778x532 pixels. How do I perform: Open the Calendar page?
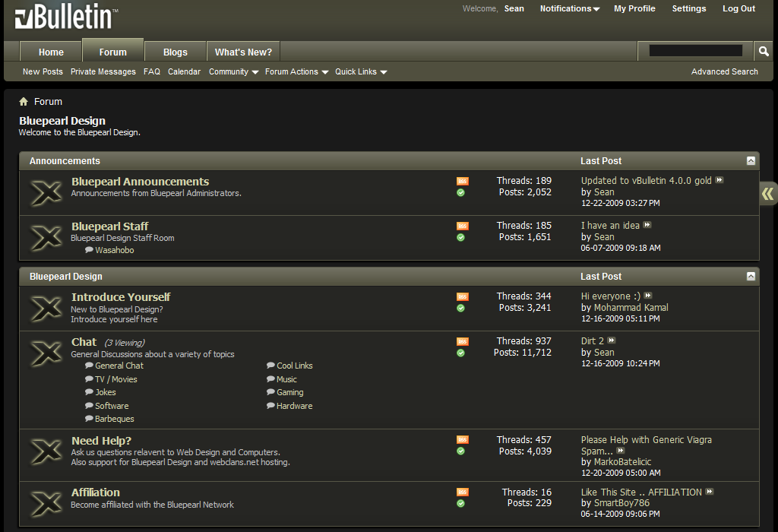(184, 71)
